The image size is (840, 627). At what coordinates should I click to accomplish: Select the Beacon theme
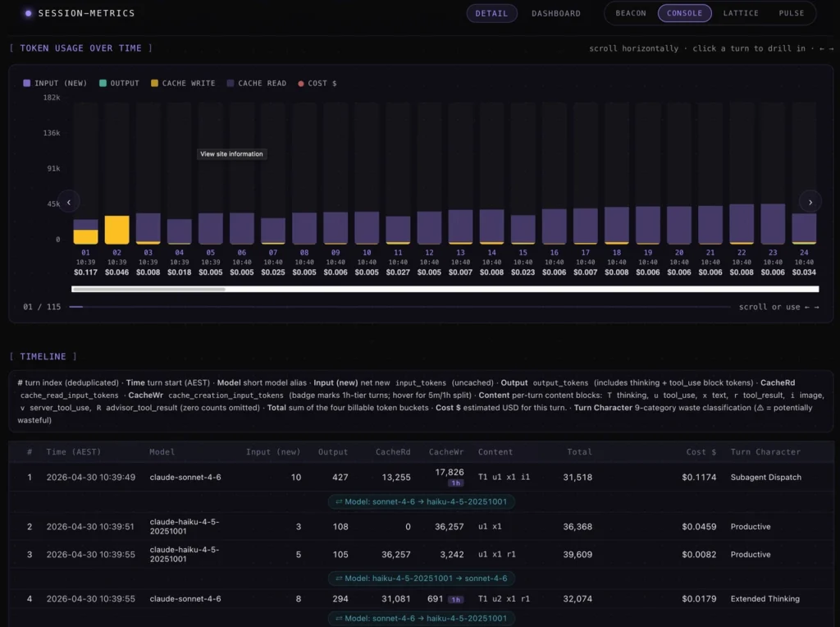coord(631,13)
